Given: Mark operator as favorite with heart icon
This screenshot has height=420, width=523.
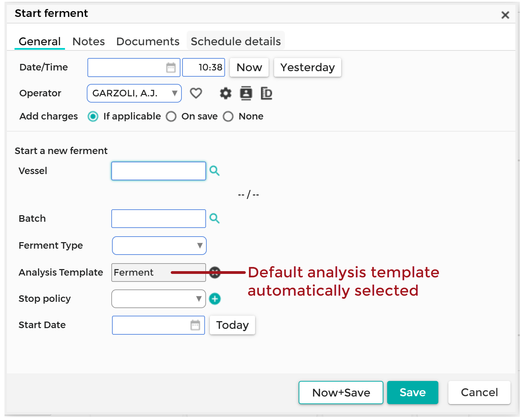Looking at the screenshot, I should click(x=196, y=93).
